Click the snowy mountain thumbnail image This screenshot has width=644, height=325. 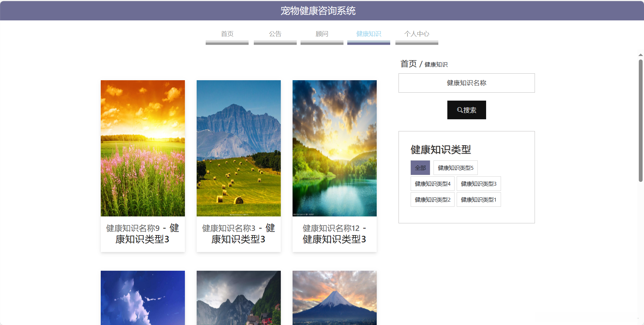click(334, 297)
